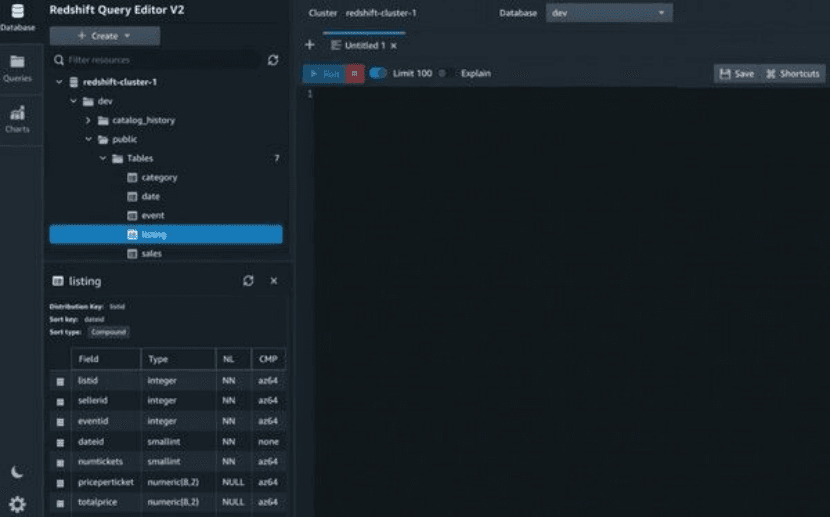This screenshot has height=518, width=830.
Task: Toggle the Limit 100 switch
Action: (x=377, y=73)
